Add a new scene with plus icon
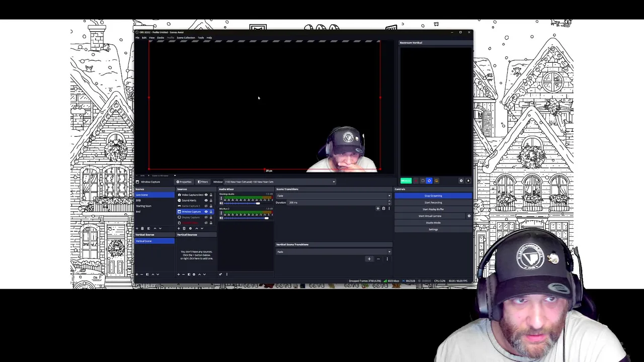This screenshot has width=644, height=362. (x=137, y=228)
